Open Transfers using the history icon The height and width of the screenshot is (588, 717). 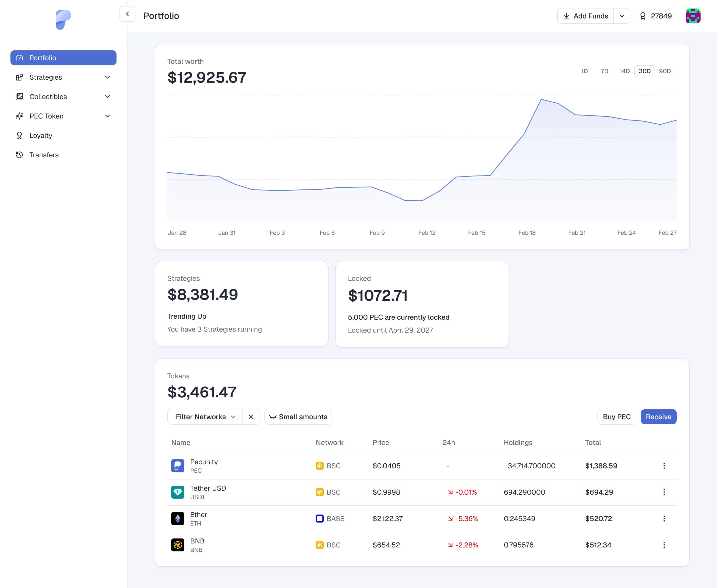(x=19, y=155)
